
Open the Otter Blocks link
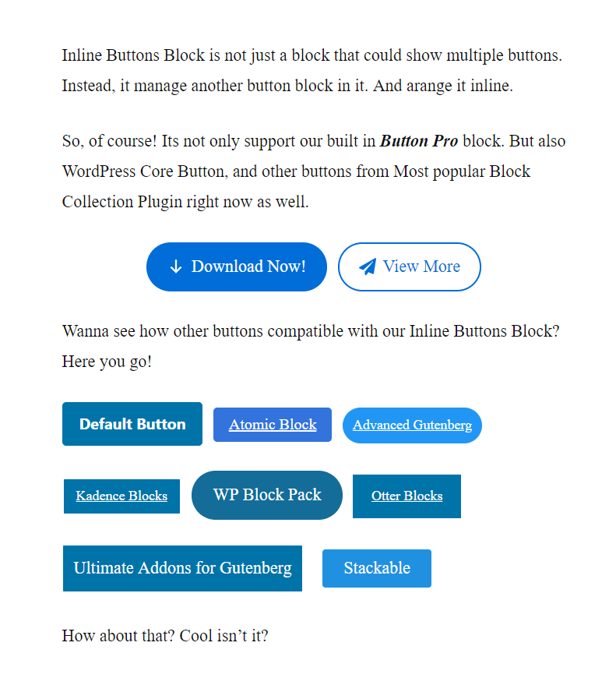coord(407,496)
